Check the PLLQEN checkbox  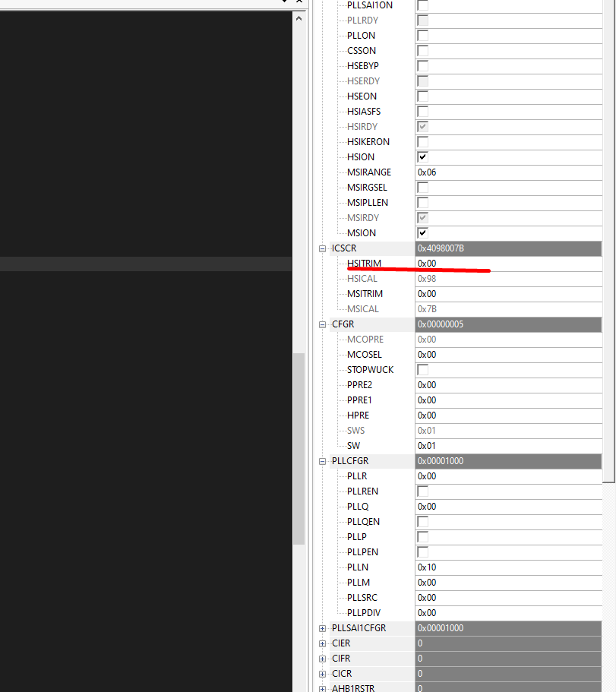[423, 522]
